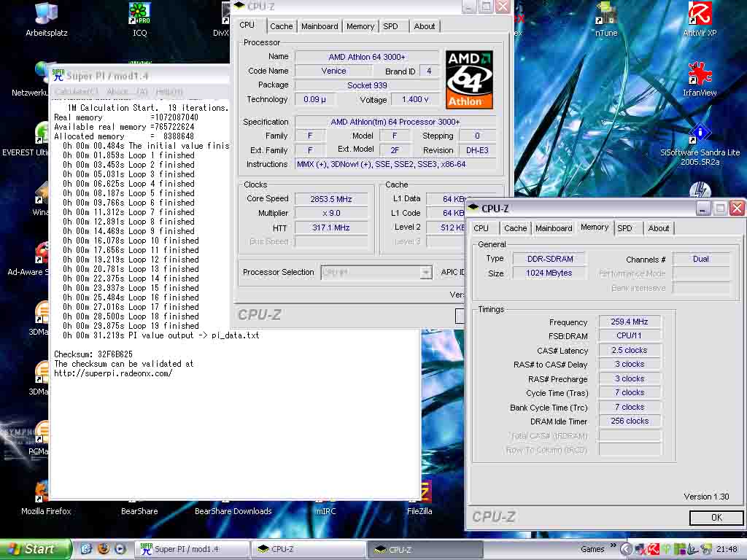Viewport: 747px width, 560px height.
Task: Click OK in CPU-Z Memory window
Action: point(716,518)
